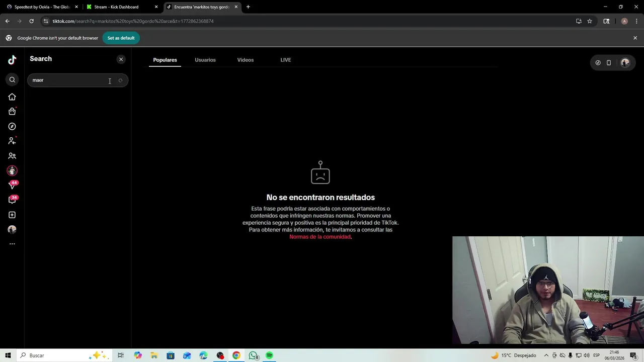
Task: Click the phone app icon at top right
Action: click(x=609, y=63)
